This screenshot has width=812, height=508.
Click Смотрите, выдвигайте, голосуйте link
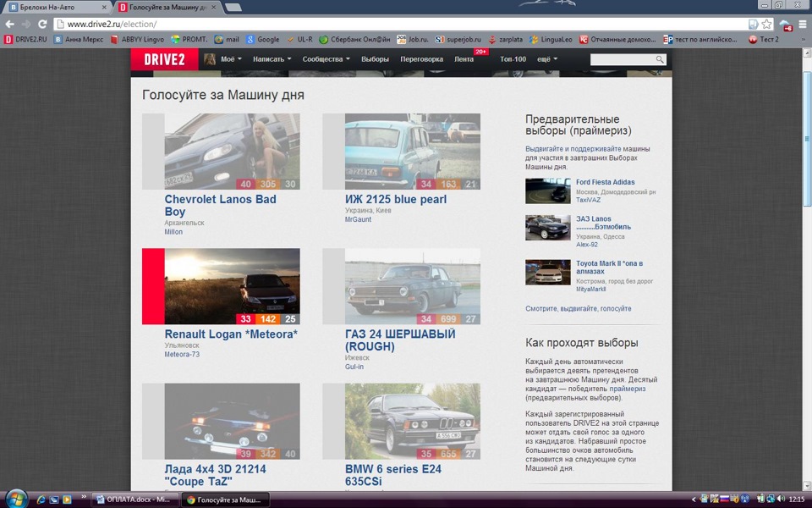click(578, 308)
